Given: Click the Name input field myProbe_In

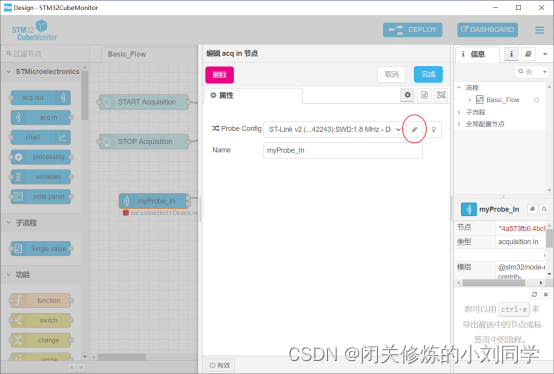Looking at the screenshot, I should click(x=343, y=150).
